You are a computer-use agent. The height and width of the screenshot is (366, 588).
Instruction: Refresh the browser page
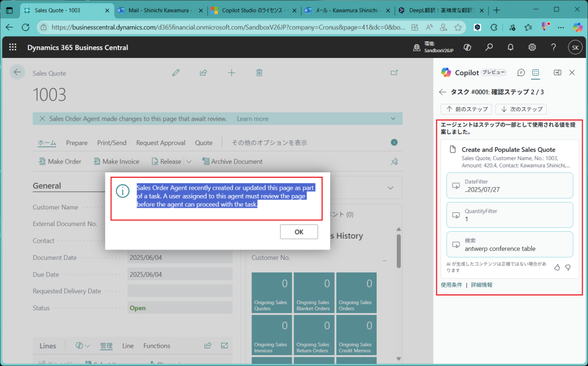[25, 27]
